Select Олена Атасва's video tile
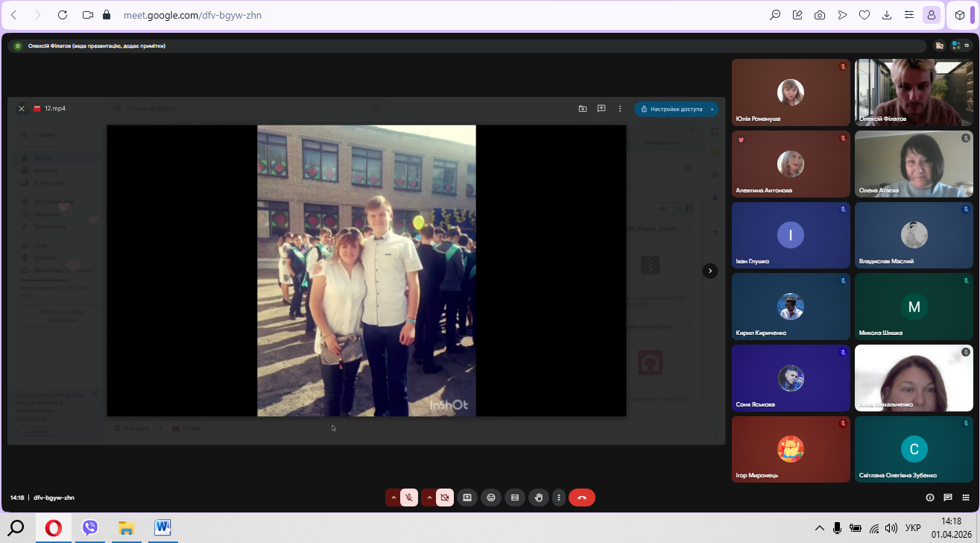This screenshot has width=980, height=543. [914, 163]
